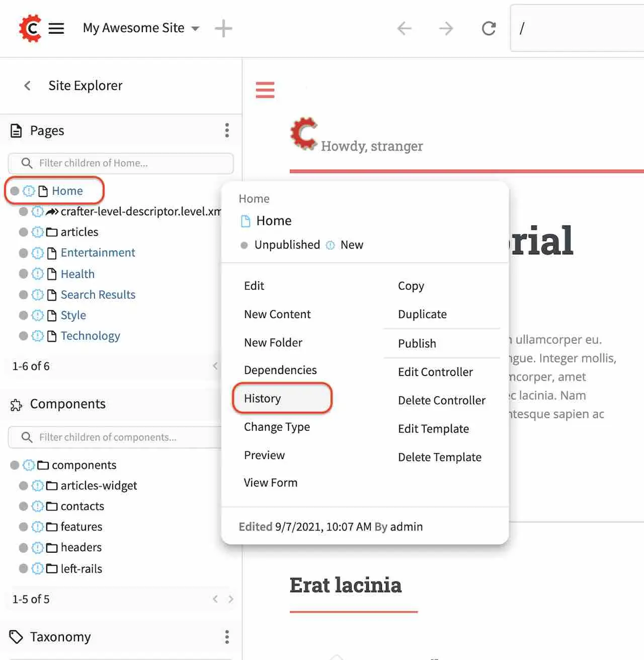Screen dimensions: 644x660
Task: Open the Taxonomy section options menu
Action: pyautogui.click(x=227, y=637)
